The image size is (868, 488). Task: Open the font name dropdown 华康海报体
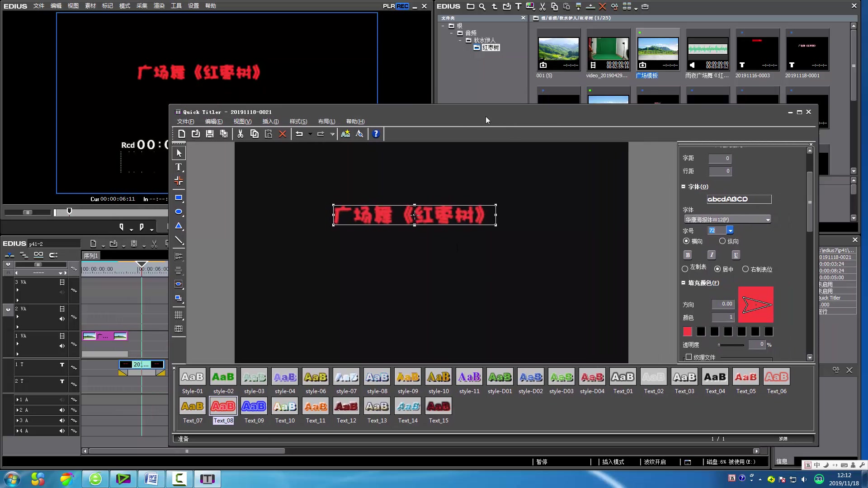768,220
